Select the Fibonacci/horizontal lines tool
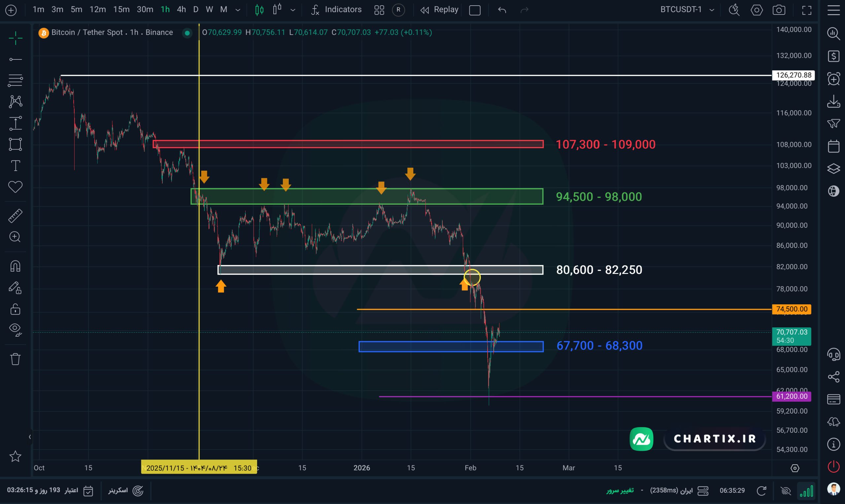 (x=15, y=81)
